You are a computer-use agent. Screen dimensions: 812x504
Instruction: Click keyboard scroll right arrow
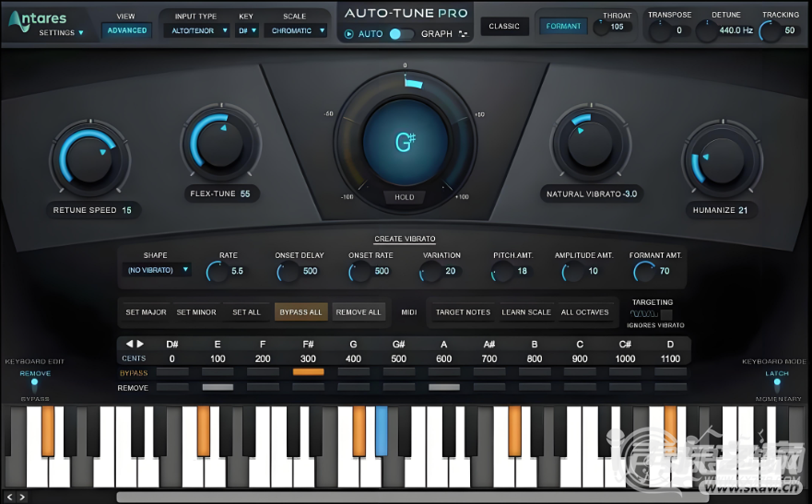point(22,498)
